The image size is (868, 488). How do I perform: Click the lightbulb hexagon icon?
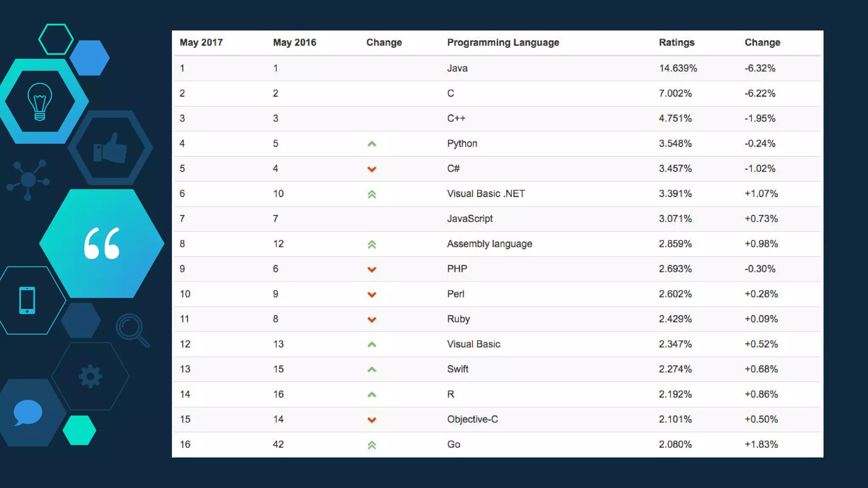pyautogui.click(x=40, y=102)
